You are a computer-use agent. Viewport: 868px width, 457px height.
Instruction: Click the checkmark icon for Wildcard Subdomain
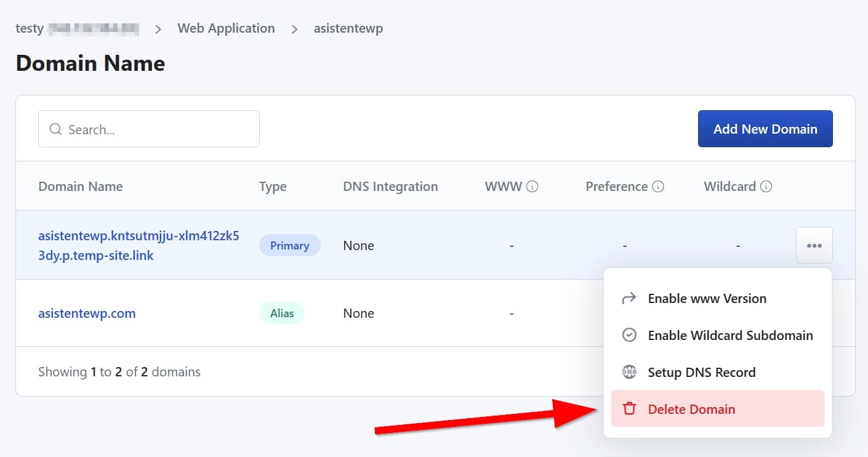tap(629, 335)
